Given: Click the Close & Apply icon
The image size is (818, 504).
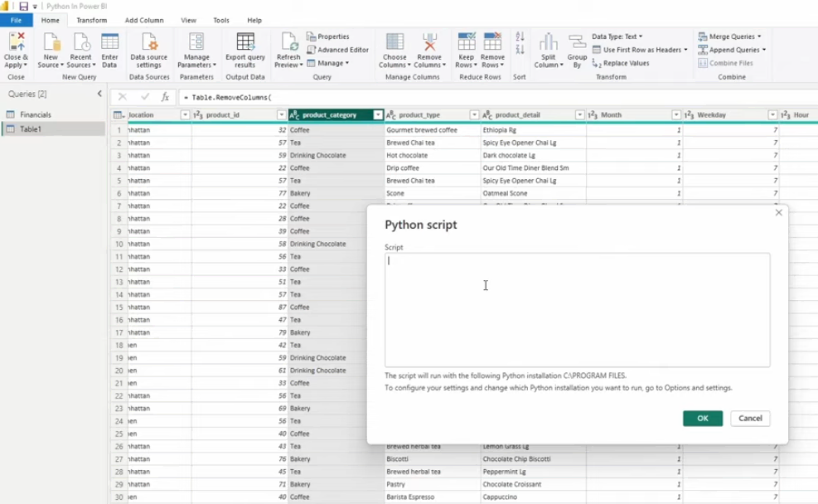Looking at the screenshot, I should click(17, 41).
